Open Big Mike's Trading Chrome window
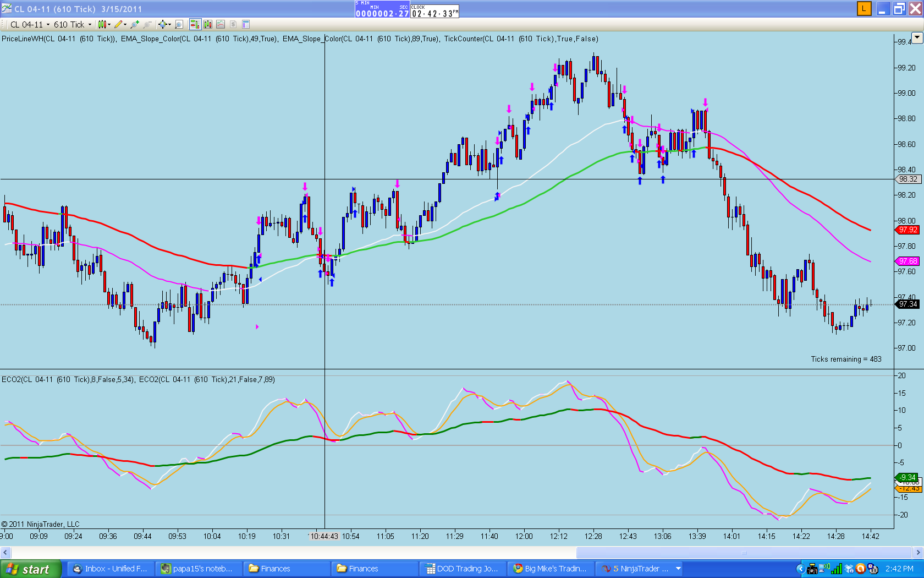 click(x=550, y=569)
